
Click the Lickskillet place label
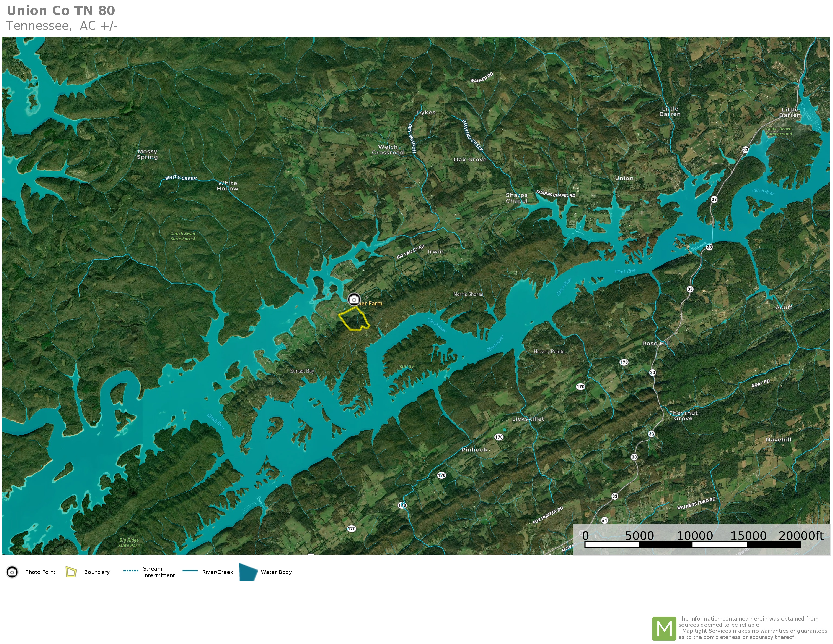pos(528,419)
